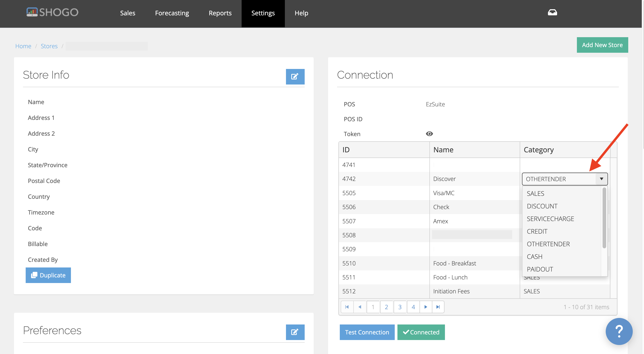Viewport: 644px width, 354px height.
Task: Click the Duplicate store button
Action: click(48, 275)
